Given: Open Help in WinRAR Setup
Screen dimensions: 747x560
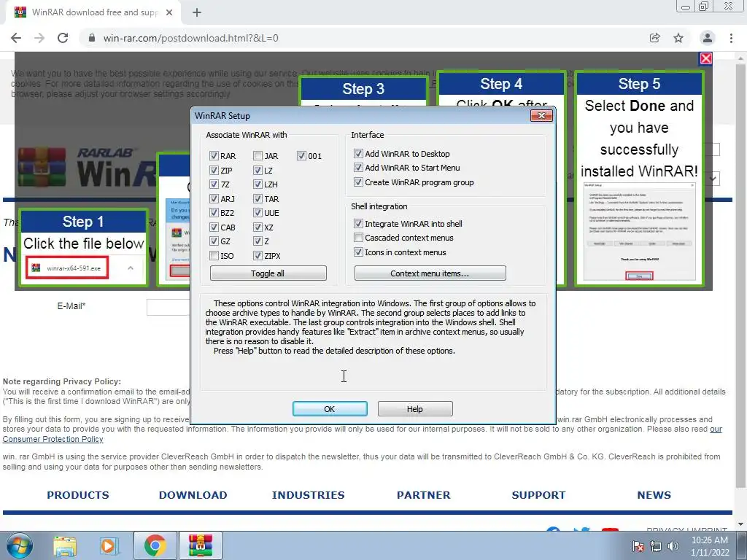Looking at the screenshot, I should tap(415, 408).
